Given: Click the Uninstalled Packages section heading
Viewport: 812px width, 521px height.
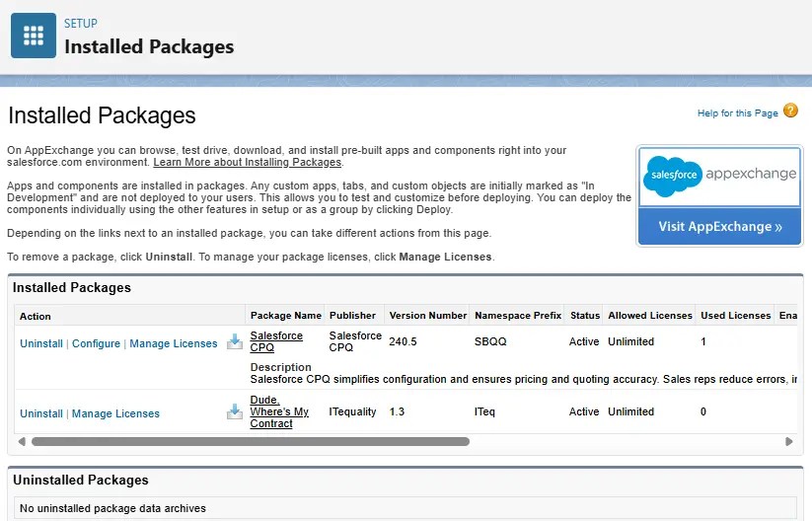Looking at the screenshot, I should point(81,481).
